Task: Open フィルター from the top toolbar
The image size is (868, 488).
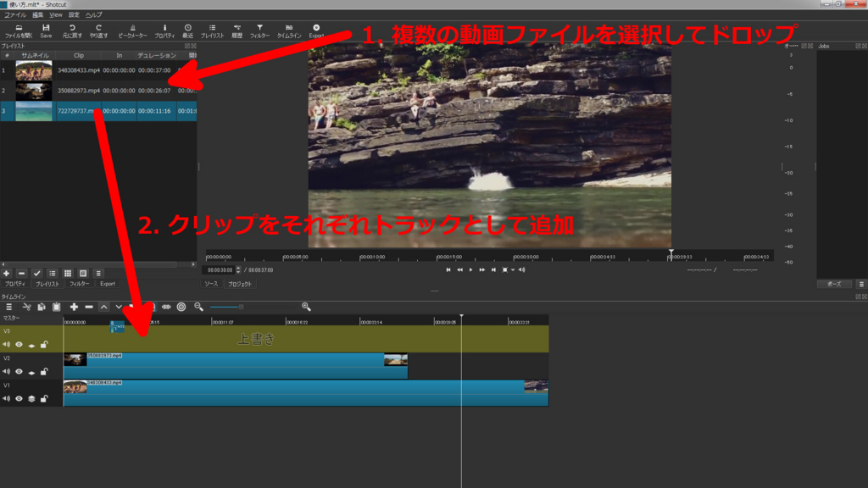Action: tap(259, 31)
